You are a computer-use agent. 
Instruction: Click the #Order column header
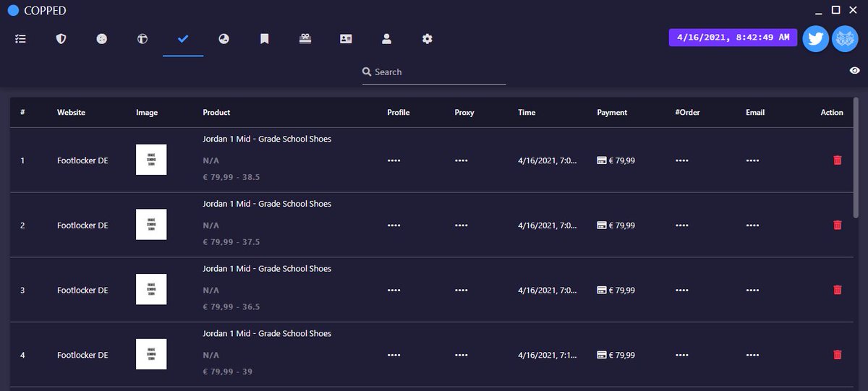point(687,113)
